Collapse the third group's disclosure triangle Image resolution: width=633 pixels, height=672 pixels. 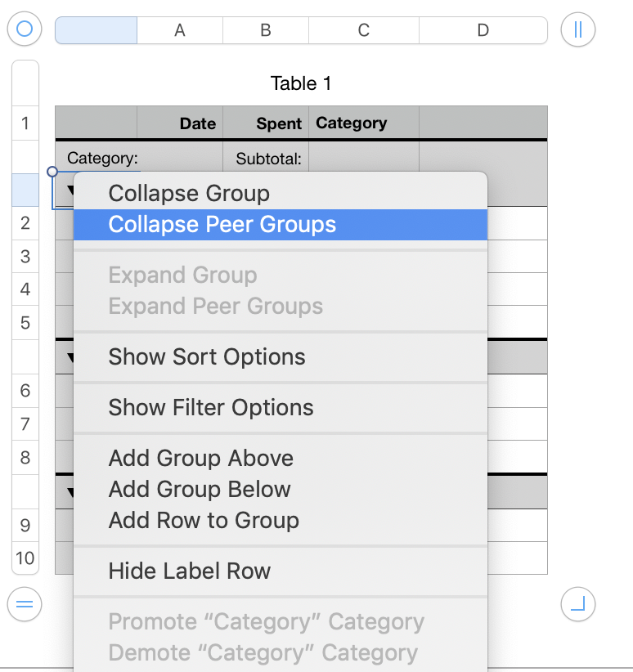(70, 492)
